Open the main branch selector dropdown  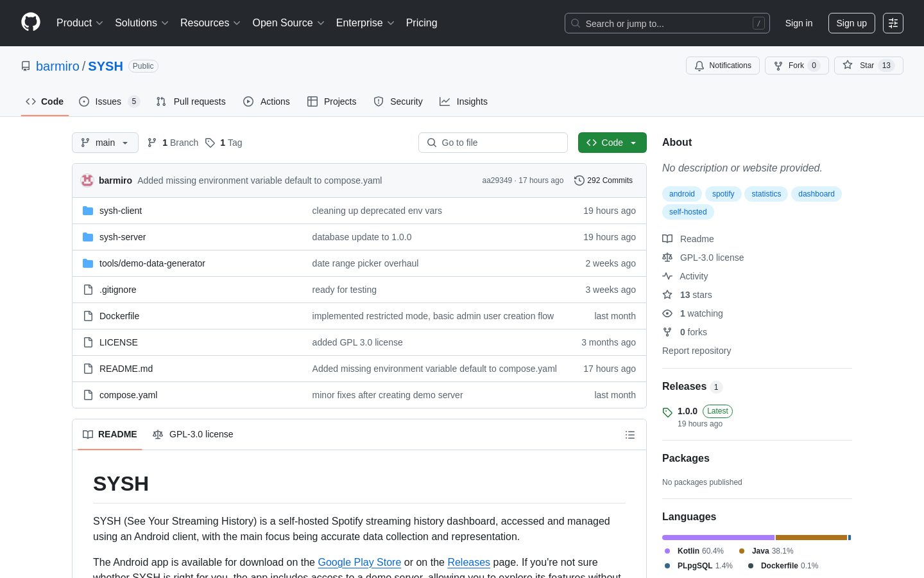point(105,143)
